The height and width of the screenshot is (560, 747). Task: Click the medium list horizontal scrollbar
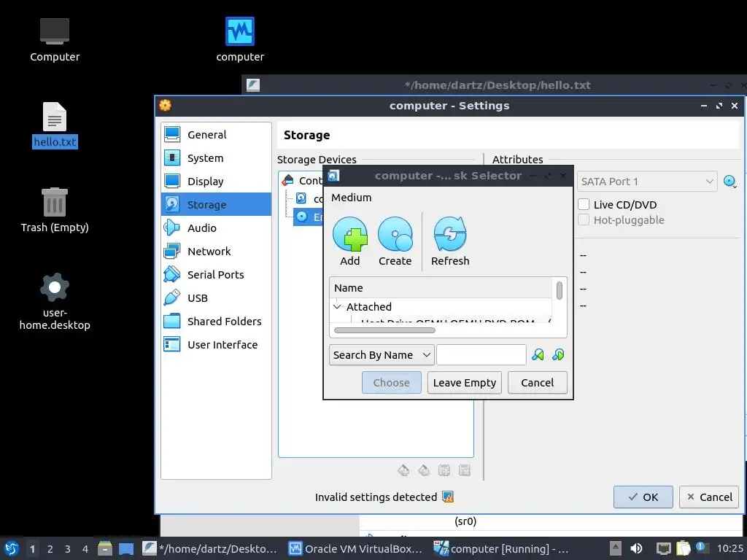(x=384, y=330)
